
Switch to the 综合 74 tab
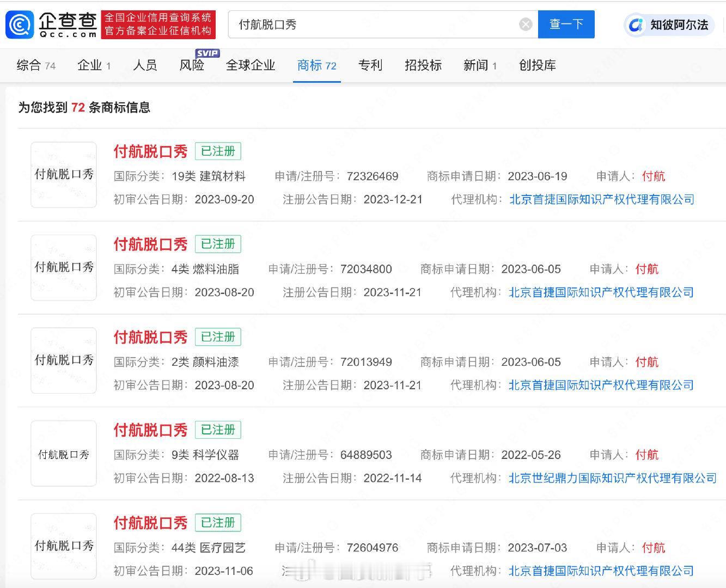(x=36, y=65)
